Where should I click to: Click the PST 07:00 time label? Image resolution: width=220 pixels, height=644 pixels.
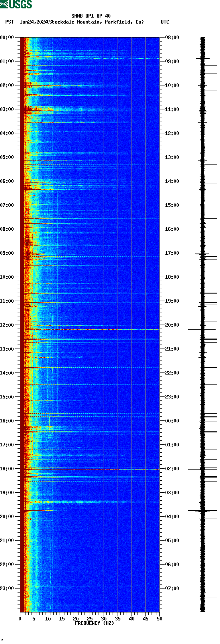tap(7, 205)
